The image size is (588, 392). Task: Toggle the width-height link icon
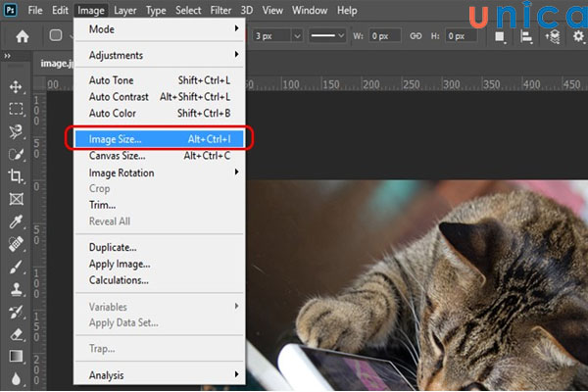[416, 36]
